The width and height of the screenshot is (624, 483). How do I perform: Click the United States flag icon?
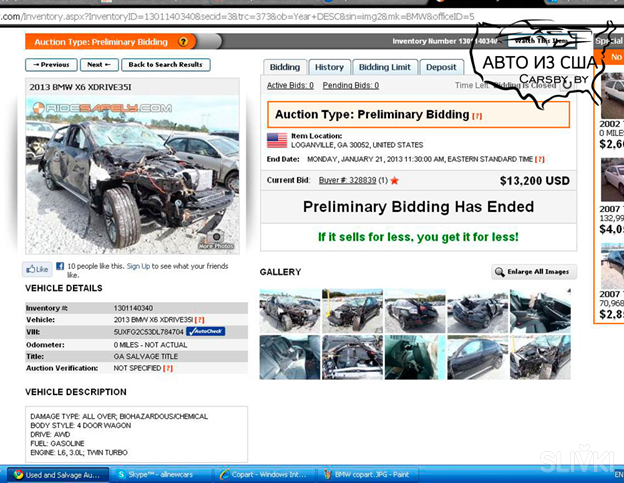[277, 139]
